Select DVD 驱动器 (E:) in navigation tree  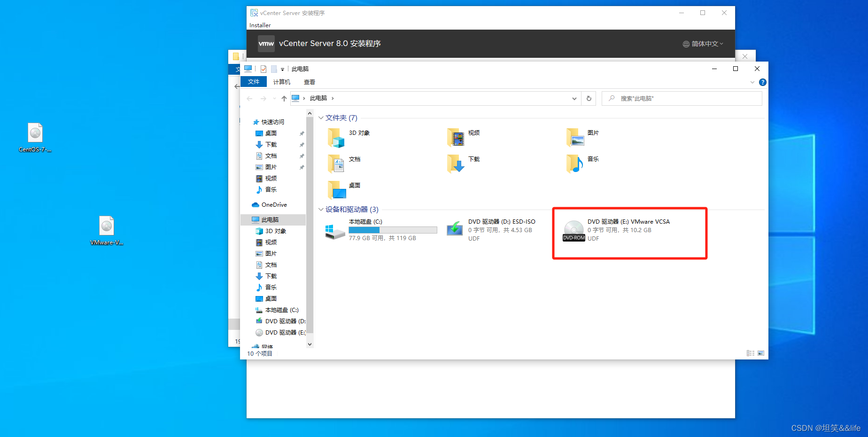click(x=280, y=333)
